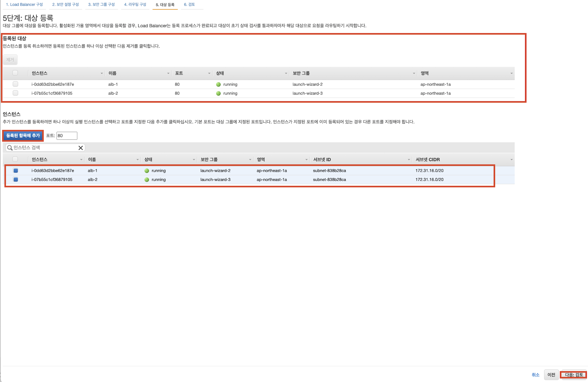The height and width of the screenshot is (382, 588).
Task: Open sort dropdown on 보안 그룹 registered column
Action: [x=414, y=74]
